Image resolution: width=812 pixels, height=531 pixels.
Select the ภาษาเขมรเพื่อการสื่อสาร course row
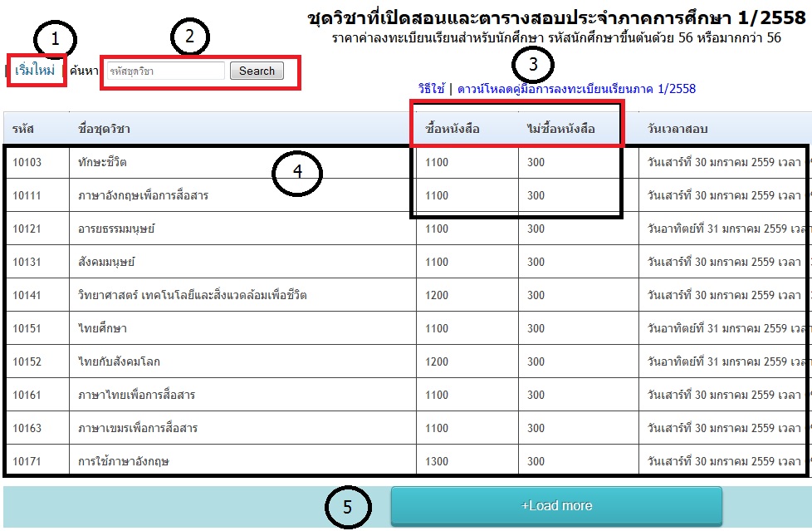(137, 429)
